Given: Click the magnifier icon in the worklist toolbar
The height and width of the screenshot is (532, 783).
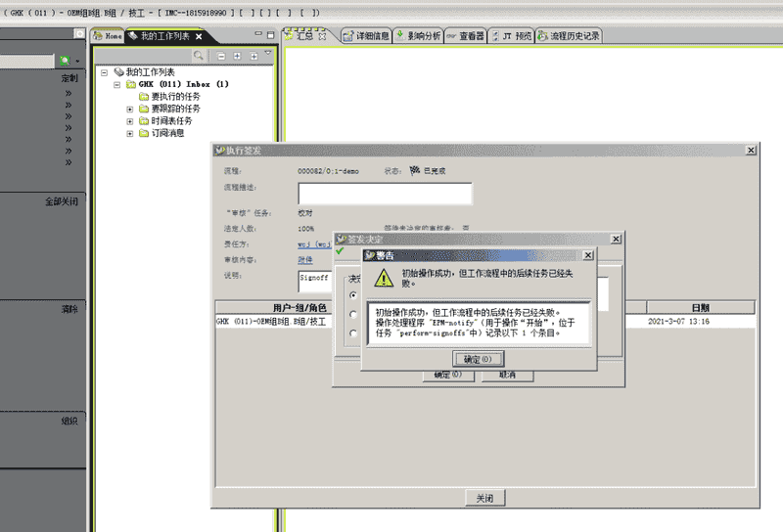Looking at the screenshot, I should 199,56.
